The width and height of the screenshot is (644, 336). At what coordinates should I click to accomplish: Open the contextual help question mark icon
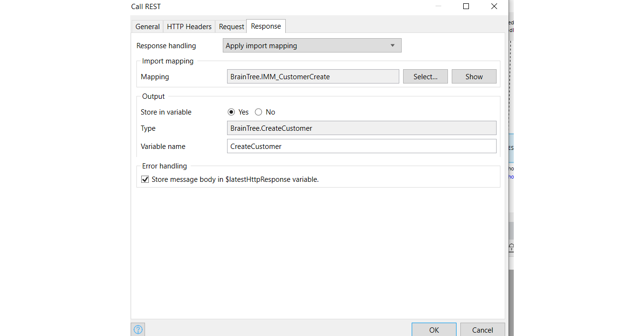pos(137,329)
